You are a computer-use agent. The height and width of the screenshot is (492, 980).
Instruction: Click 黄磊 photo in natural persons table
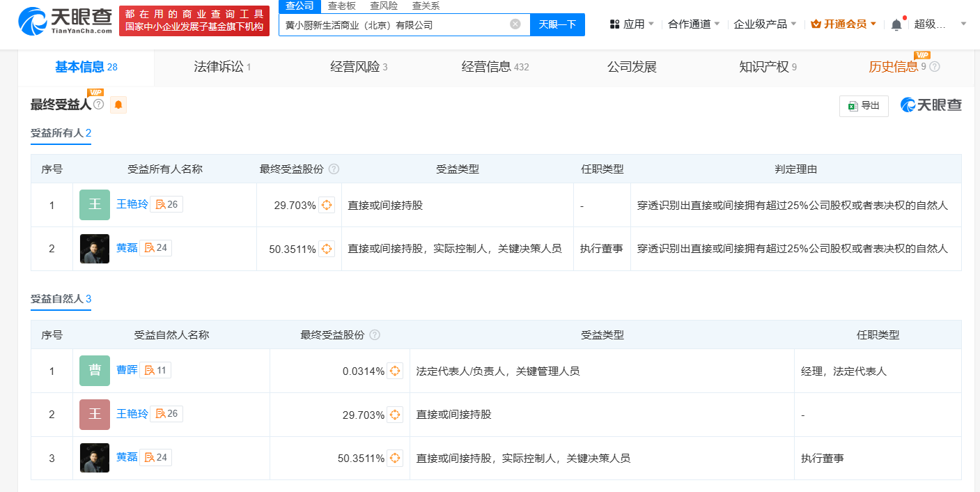[95, 458]
